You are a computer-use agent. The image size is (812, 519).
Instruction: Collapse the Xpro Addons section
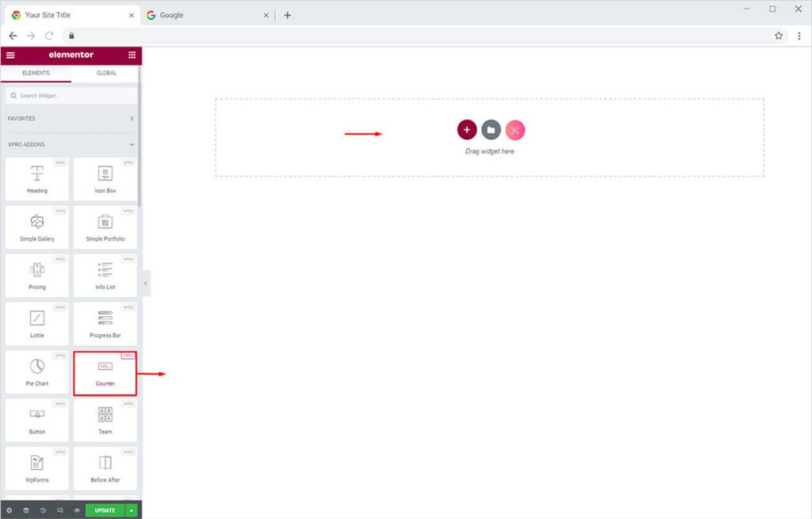[132, 145]
